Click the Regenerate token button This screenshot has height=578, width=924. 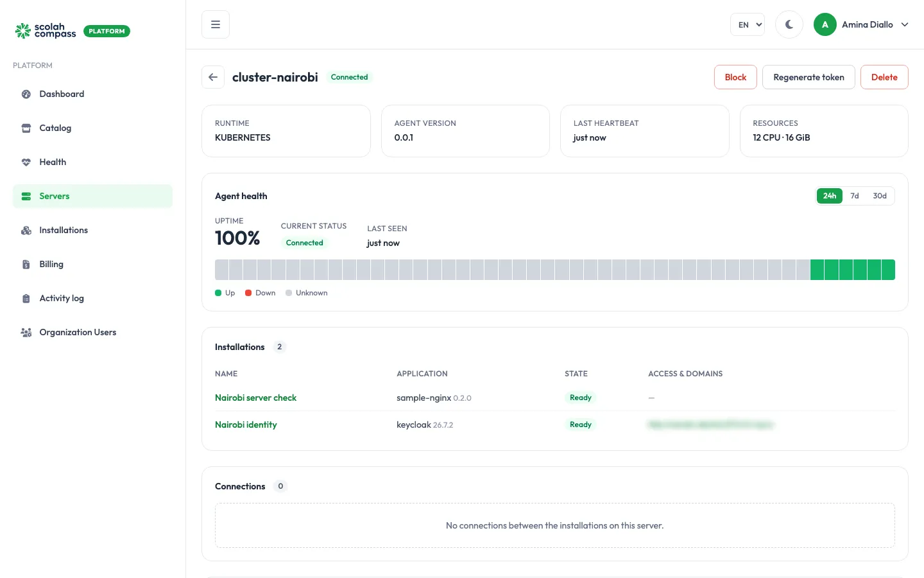(x=809, y=77)
